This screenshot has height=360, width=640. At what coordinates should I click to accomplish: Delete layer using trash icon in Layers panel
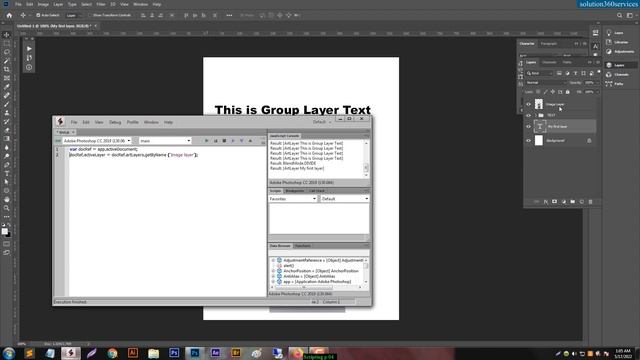590,202
